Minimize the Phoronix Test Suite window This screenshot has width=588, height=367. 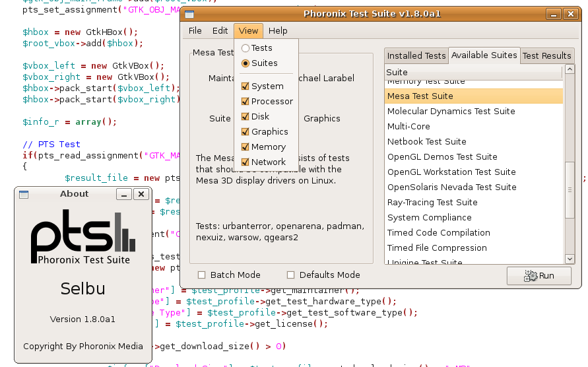554,15
